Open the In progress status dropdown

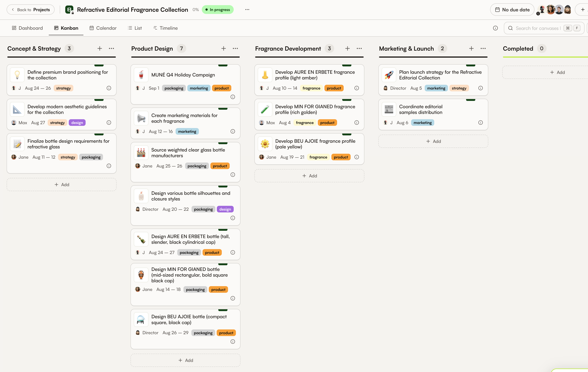pos(218,10)
